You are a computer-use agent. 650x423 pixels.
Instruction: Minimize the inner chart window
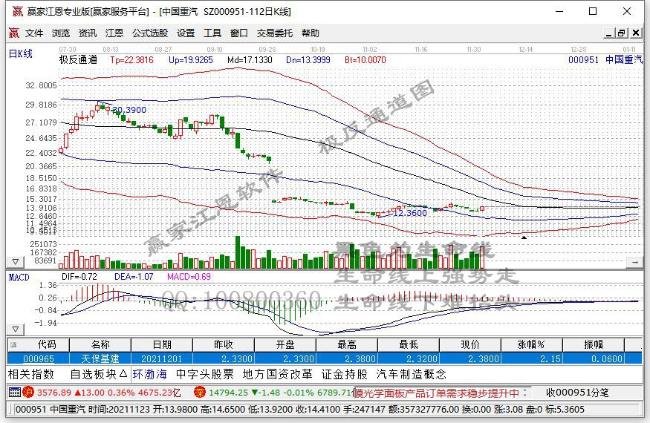coord(609,33)
